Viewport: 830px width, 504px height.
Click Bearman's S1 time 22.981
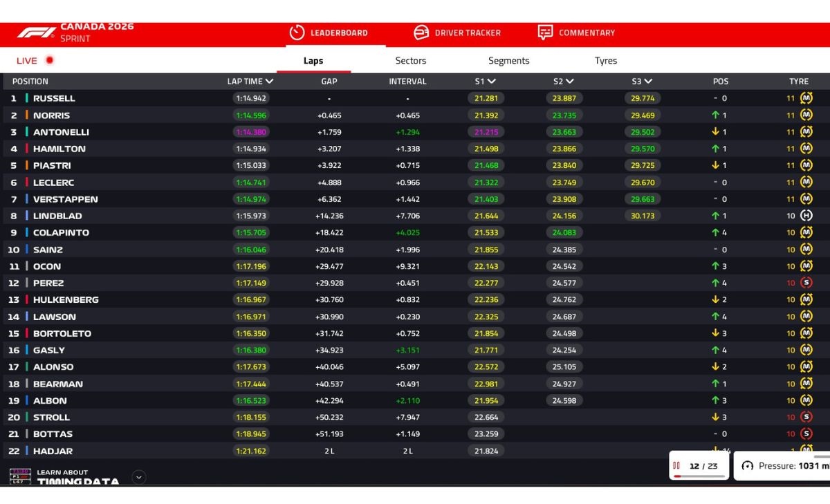(x=486, y=384)
